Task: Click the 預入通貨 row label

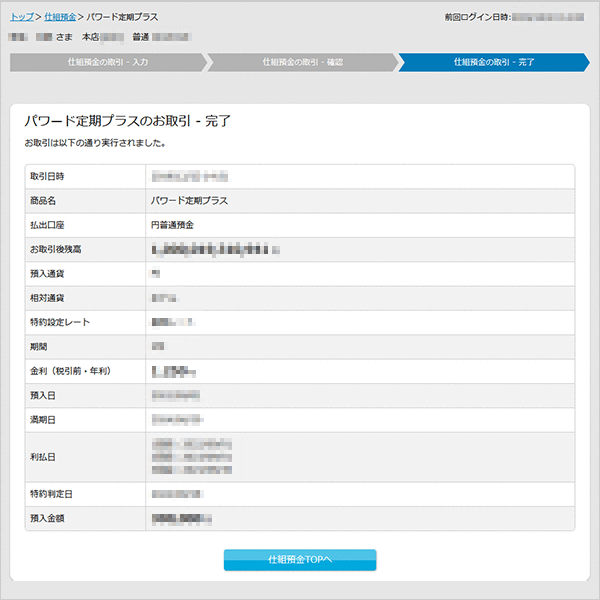Action: pyautogui.click(x=48, y=273)
